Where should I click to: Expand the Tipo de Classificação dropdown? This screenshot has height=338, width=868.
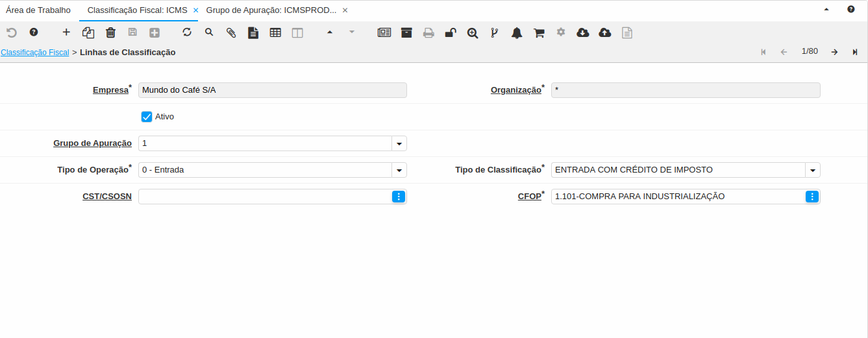click(813, 170)
